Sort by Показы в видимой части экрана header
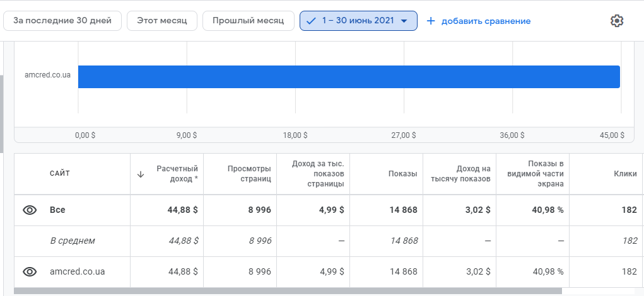The image size is (644, 296). click(535, 174)
